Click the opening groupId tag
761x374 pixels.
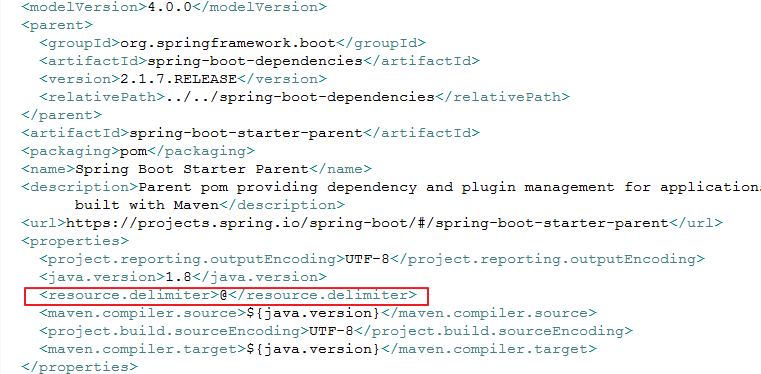(80, 43)
